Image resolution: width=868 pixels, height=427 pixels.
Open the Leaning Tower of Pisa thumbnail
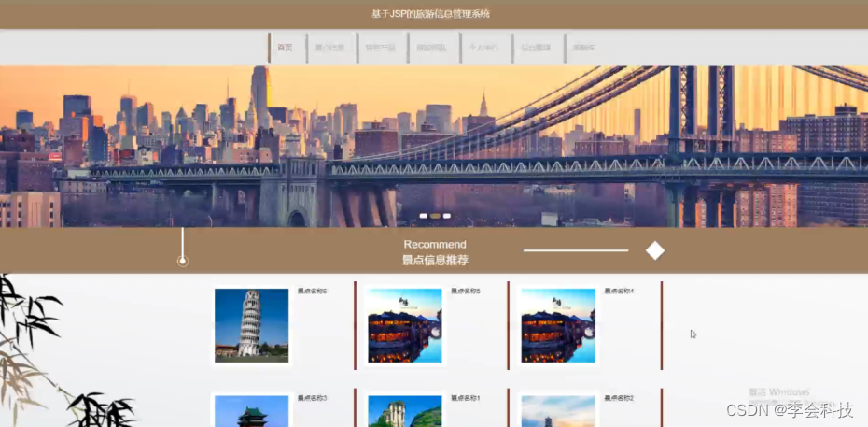coord(251,325)
